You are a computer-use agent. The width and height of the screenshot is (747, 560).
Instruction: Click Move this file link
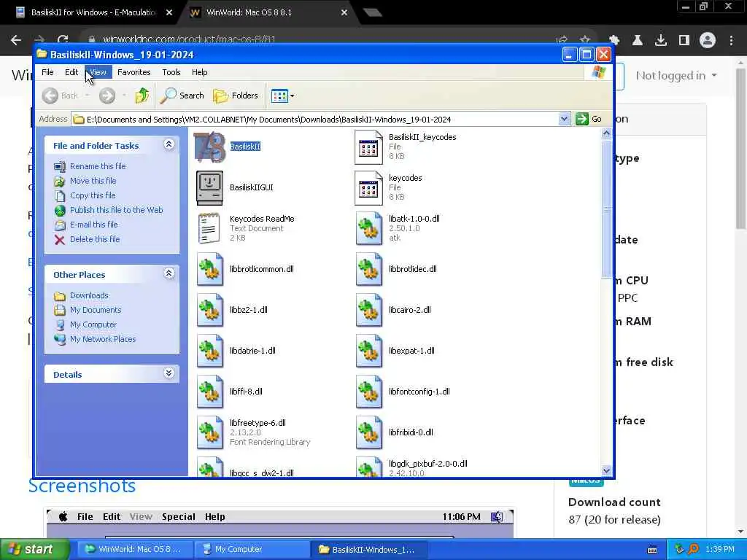93,181
